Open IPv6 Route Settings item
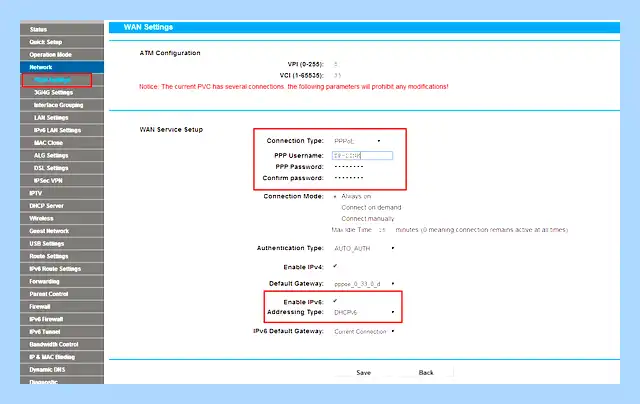This screenshot has width=640, height=404. click(62, 269)
